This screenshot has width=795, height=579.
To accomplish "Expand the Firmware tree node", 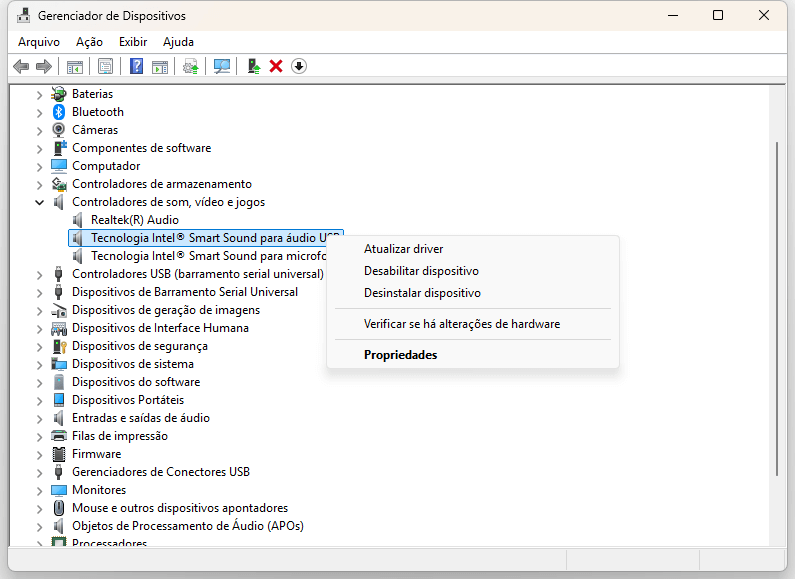I will tap(40, 454).
